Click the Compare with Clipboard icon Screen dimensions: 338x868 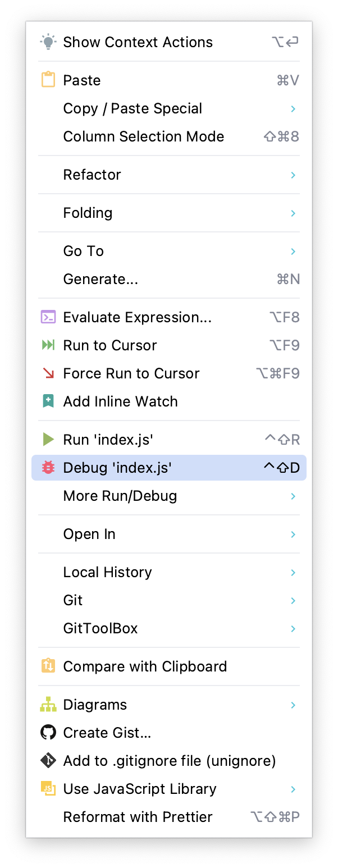(48, 666)
